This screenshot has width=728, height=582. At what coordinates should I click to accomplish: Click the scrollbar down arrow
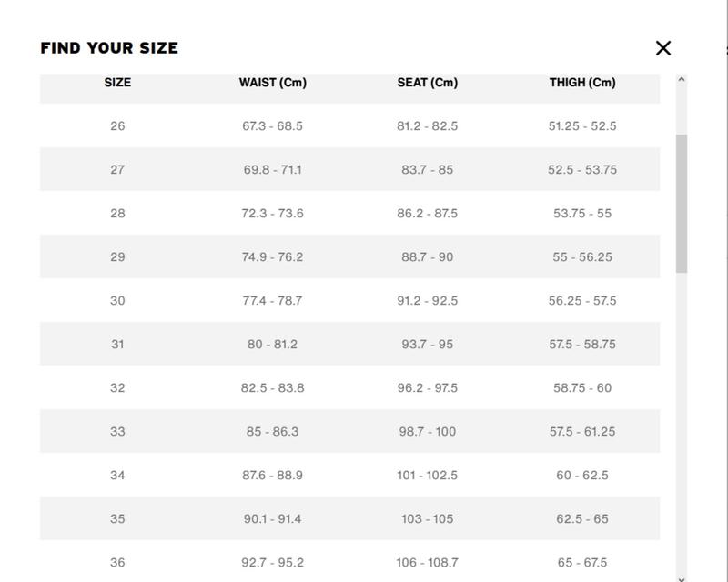coord(681,578)
